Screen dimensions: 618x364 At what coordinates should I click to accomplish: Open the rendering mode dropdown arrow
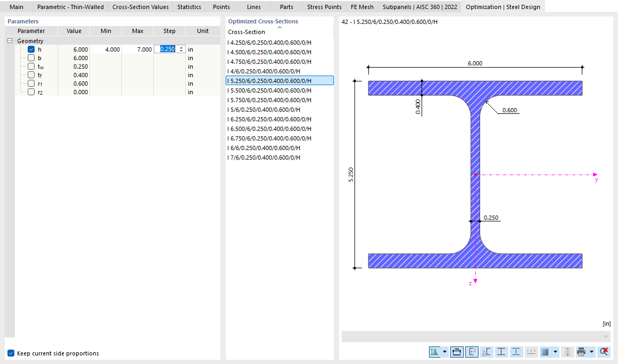444,352
